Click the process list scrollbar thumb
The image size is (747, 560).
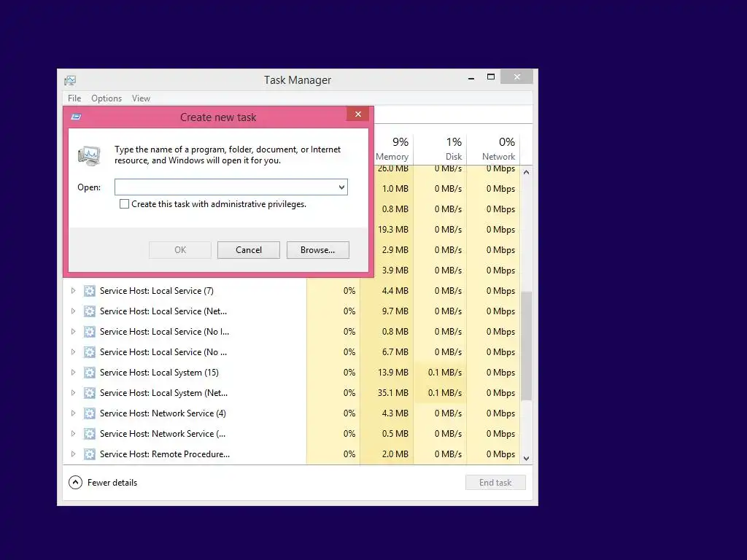[x=527, y=346]
